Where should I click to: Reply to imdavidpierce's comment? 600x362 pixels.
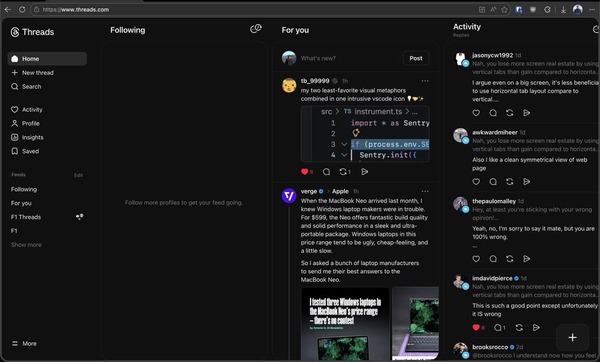[x=497, y=328]
